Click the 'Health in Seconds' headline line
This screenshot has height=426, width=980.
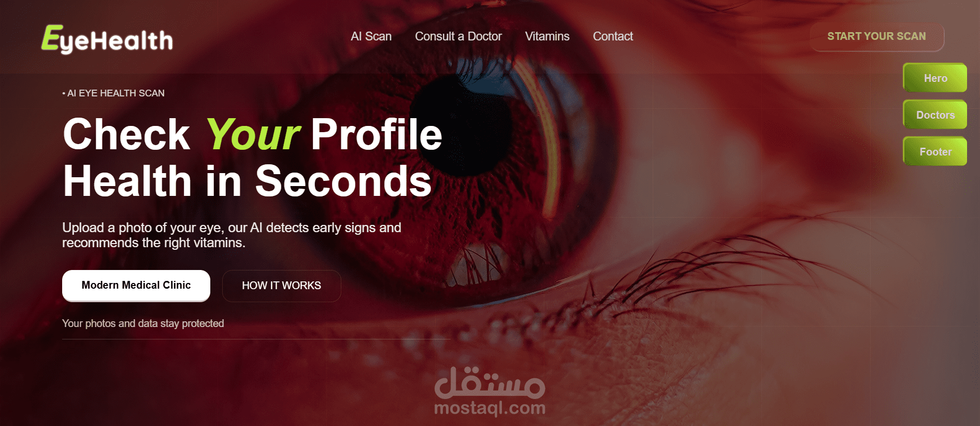[247, 181]
